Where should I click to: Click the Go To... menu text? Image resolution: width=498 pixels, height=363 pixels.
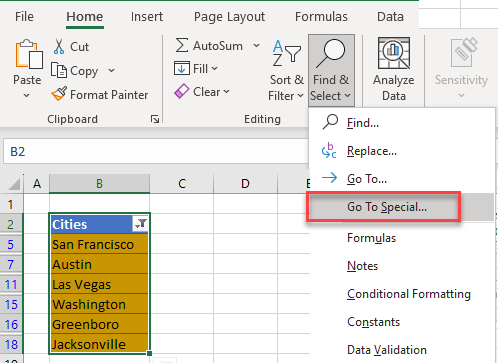pos(367,179)
